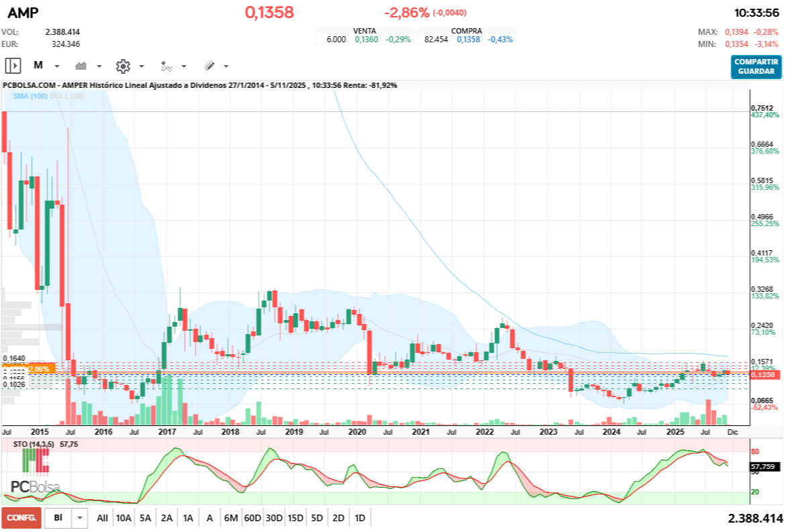Viewport: 792px width, 532px height.
Task: Click the PCBolsa logo watermark
Action: (x=35, y=486)
